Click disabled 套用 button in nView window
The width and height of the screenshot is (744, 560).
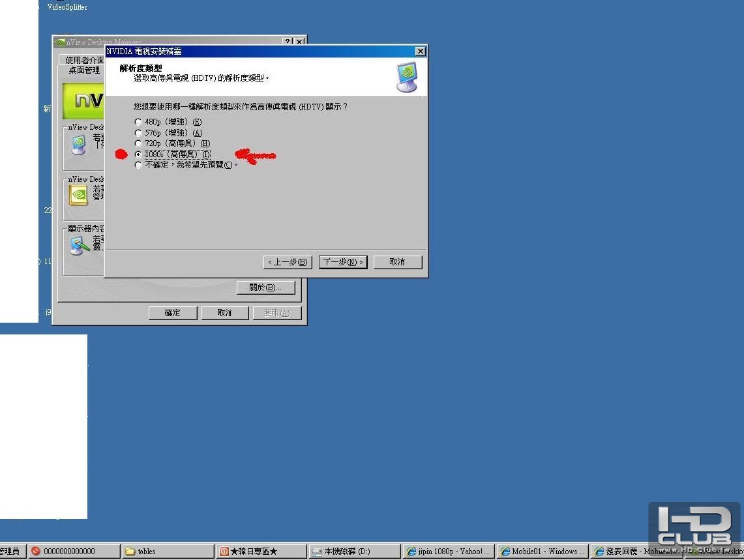click(277, 313)
